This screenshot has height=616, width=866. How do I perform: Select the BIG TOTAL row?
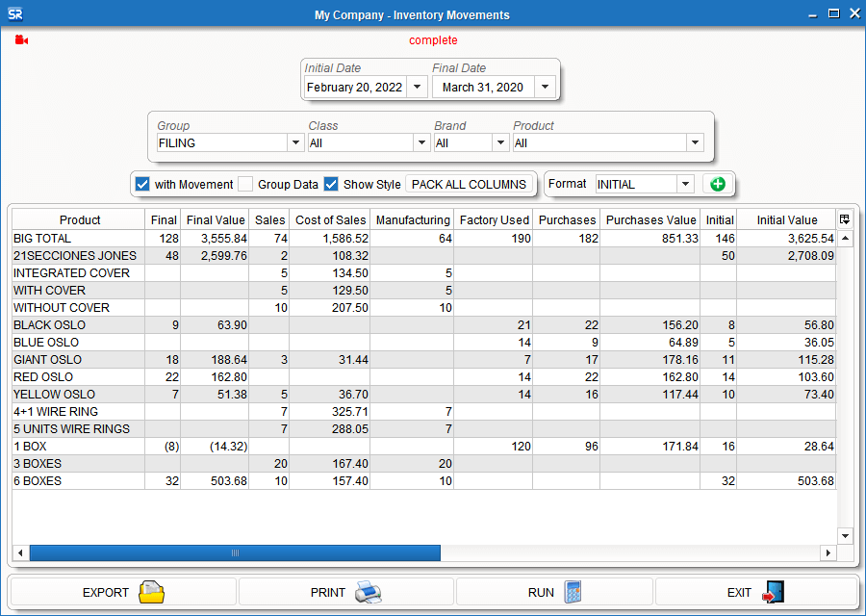click(x=424, y=238)
